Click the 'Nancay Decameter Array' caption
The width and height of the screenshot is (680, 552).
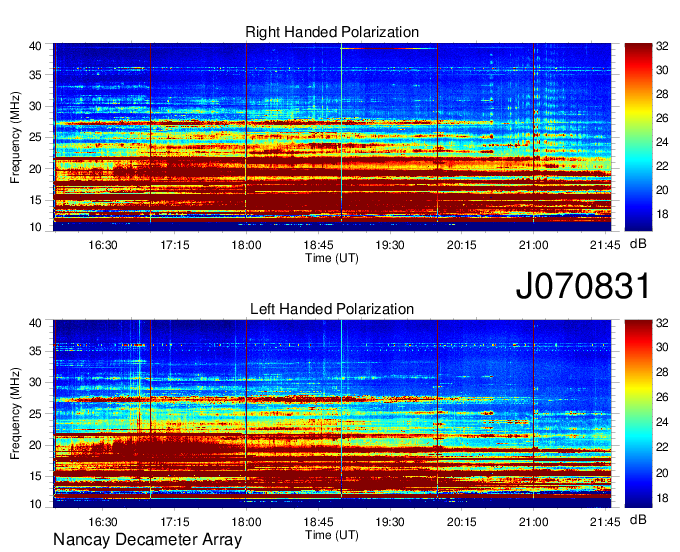(147, 539)
